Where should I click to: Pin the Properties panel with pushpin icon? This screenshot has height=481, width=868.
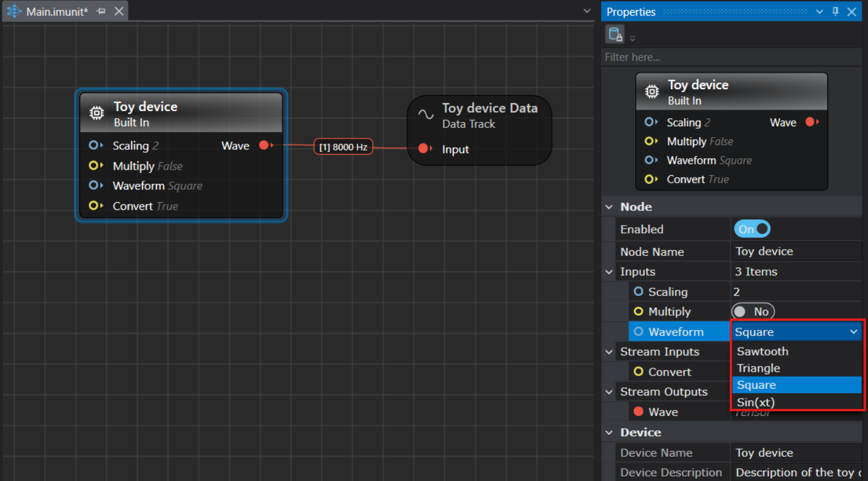tap(835, 12)
